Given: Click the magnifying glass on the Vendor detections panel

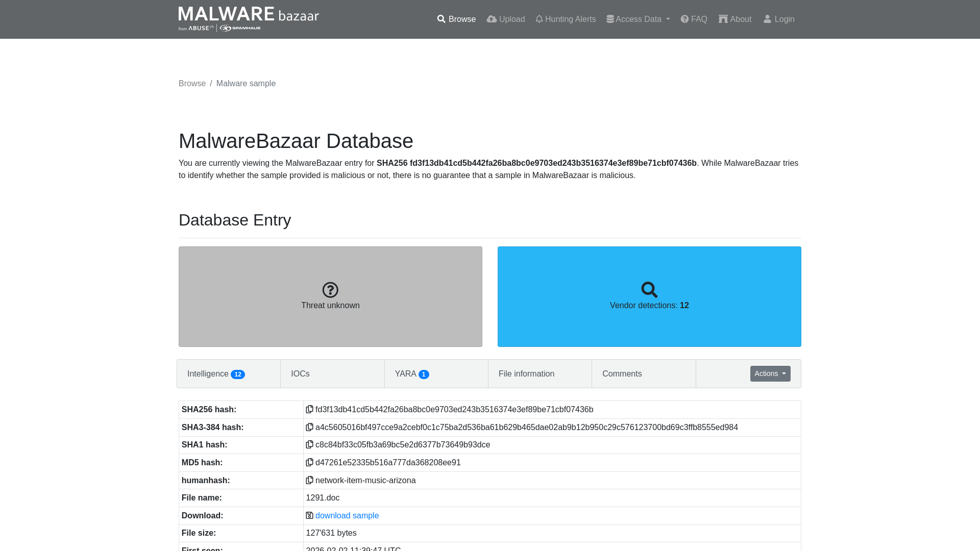Looking at the screenshot, I should (x=649, y=290).
